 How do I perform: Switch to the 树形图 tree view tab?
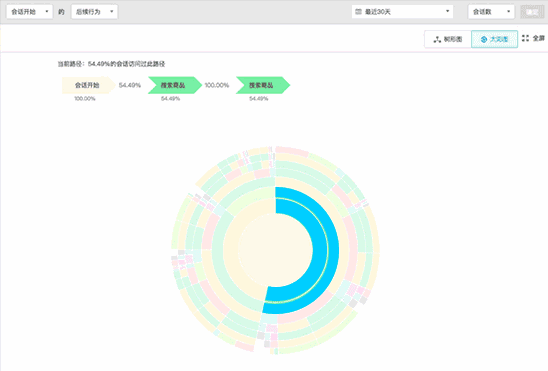[x=448, y=39]
